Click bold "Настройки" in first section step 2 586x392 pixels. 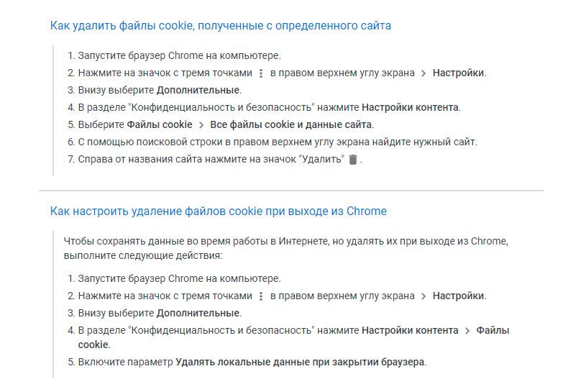pos(459,73)
